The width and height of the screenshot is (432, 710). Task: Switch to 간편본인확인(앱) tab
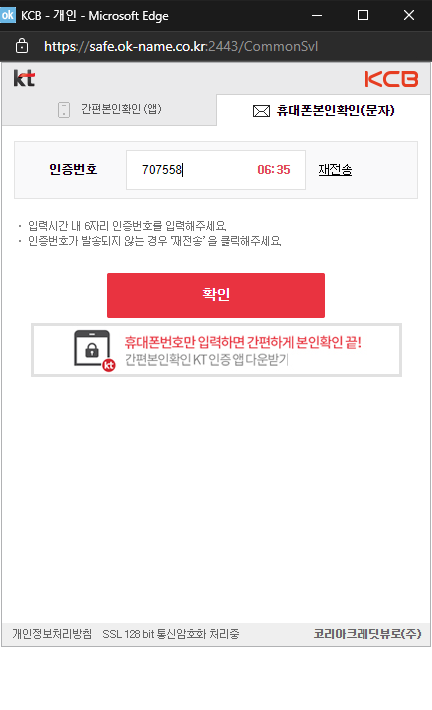[109, 110]
